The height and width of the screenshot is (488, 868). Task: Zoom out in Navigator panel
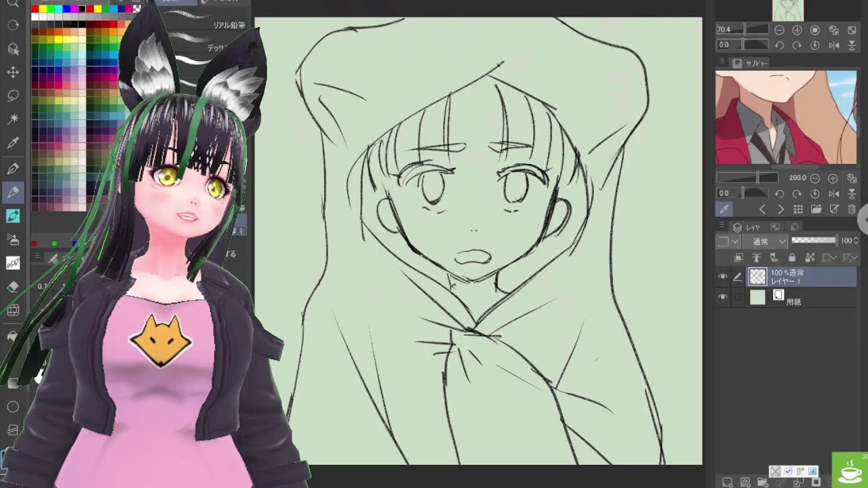click(x=779, y=30)
